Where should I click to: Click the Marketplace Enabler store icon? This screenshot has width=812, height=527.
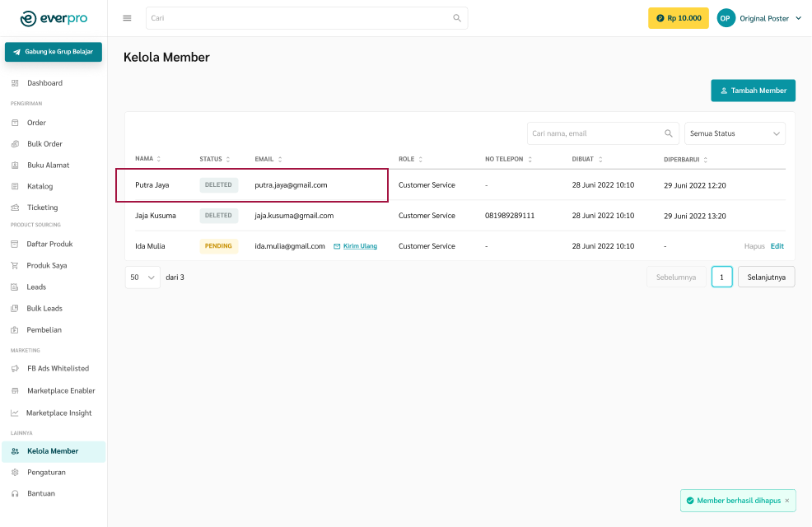point(15,391)
